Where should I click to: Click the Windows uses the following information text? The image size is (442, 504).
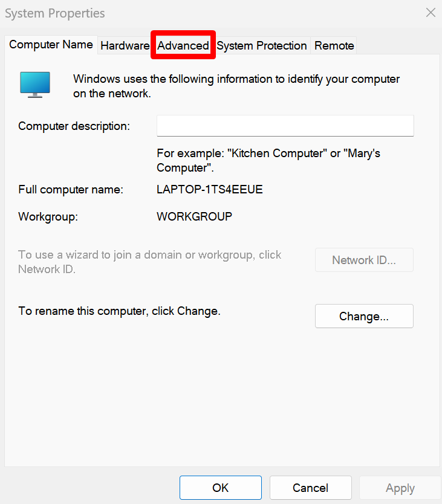[x=236, y=86]
